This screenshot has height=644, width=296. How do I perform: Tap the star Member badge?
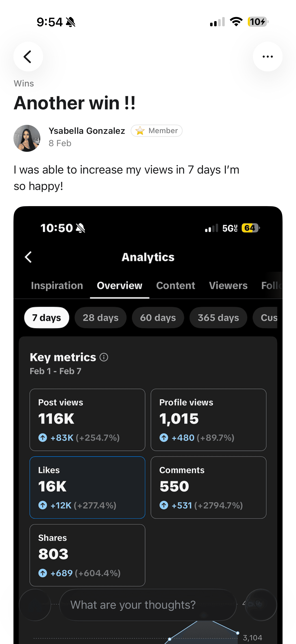(x=157, y=131)
